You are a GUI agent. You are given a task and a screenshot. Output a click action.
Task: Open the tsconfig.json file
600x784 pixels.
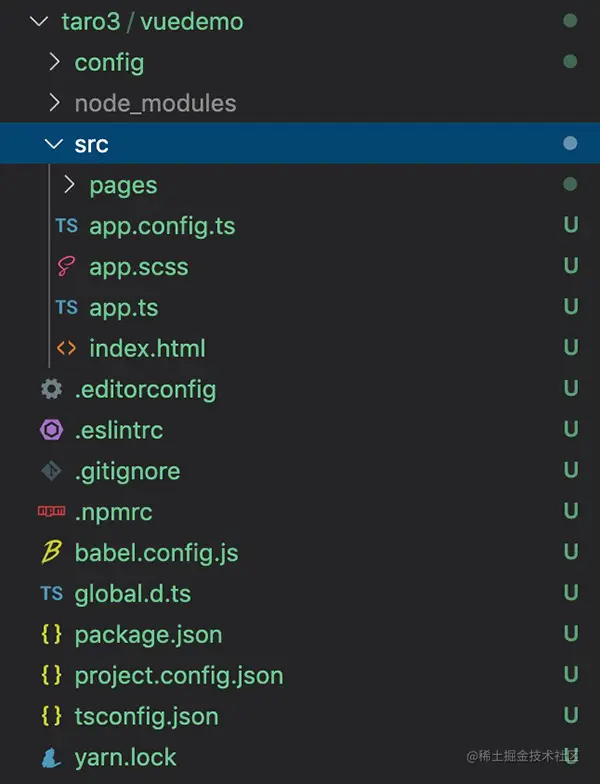point(146,717)
